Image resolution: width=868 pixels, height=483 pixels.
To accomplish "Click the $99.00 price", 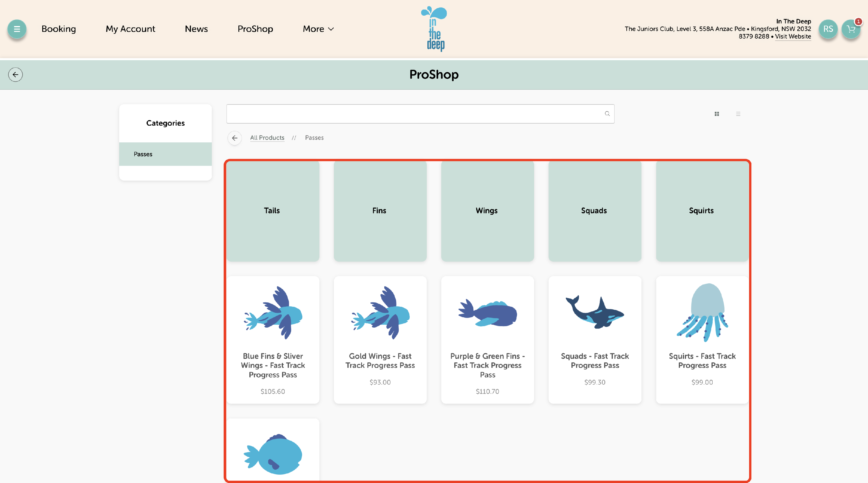I will 702,382.
